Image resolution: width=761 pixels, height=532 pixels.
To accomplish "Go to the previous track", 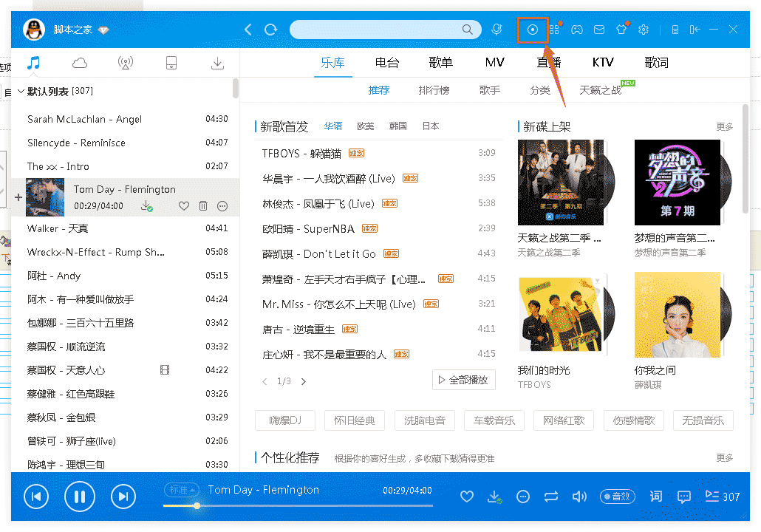I will coord(36,497).
